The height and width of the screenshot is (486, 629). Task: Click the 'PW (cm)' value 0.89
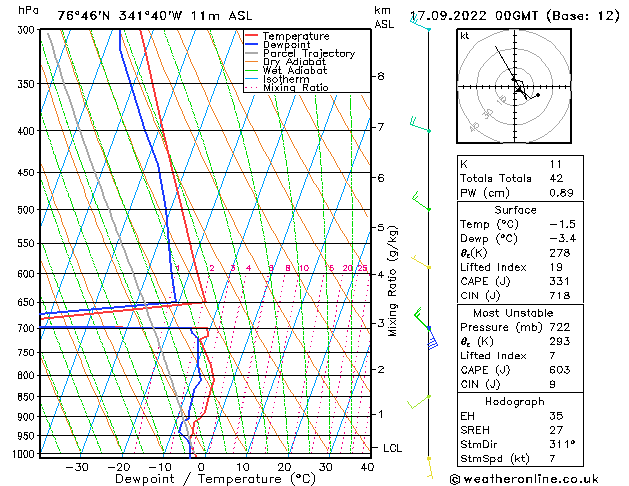pos(561,193)
